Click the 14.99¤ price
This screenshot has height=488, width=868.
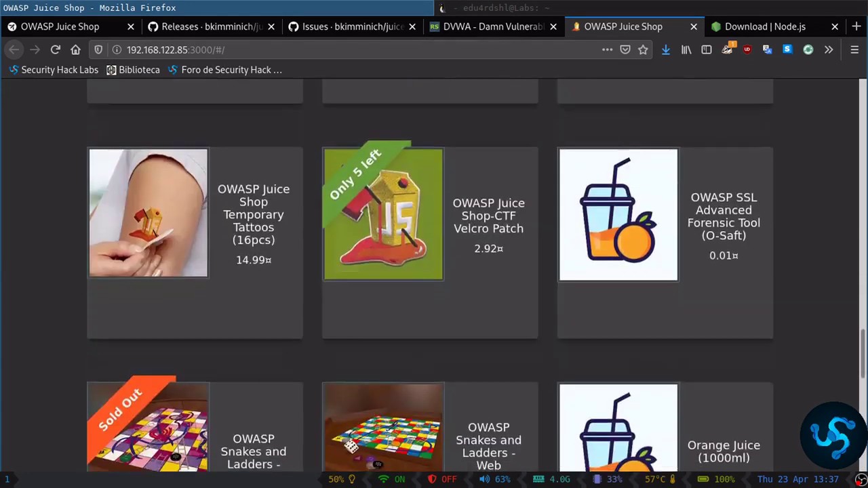(254, 260)
